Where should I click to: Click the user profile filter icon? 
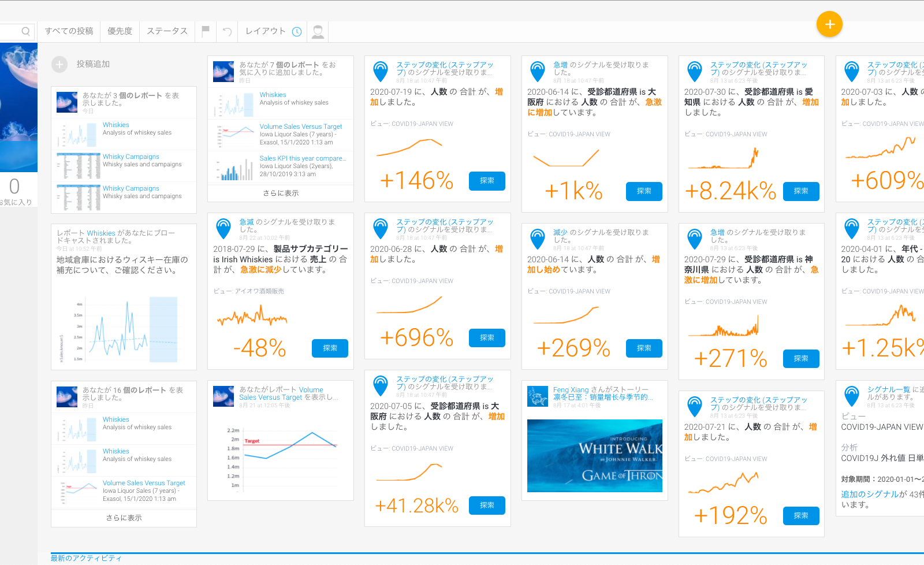pos(318,32)
